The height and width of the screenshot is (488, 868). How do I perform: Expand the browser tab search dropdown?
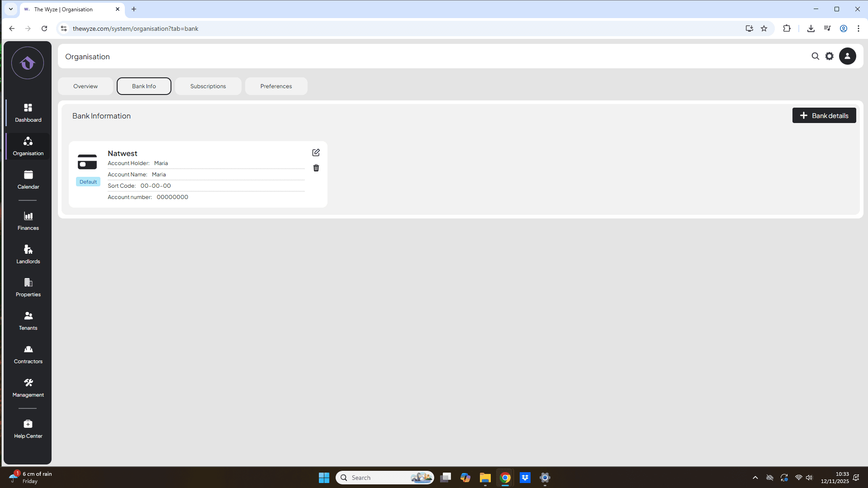(11, 9)
